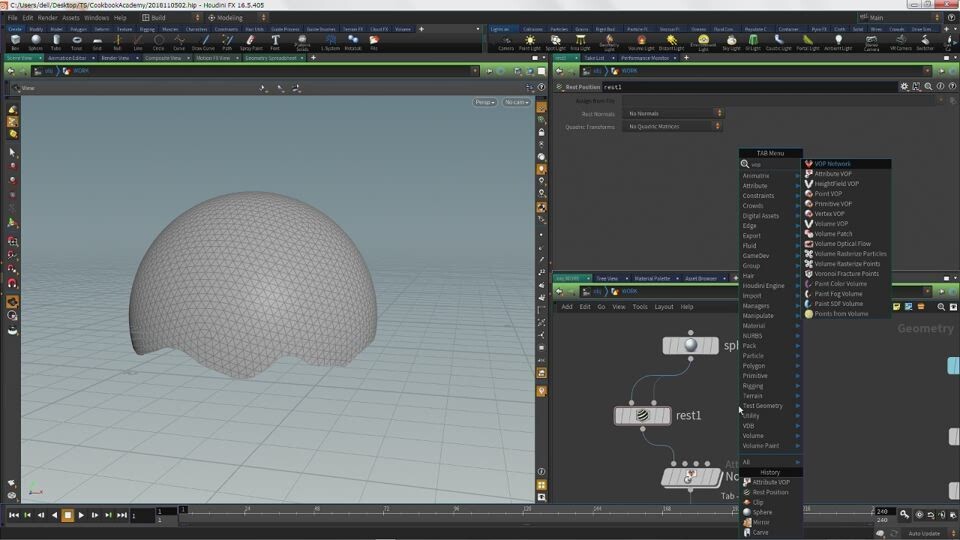This screenshot has width=960, height=540.
Task: Open the Quadric Transforms dropdown
Action: click(x=673, y=127)
